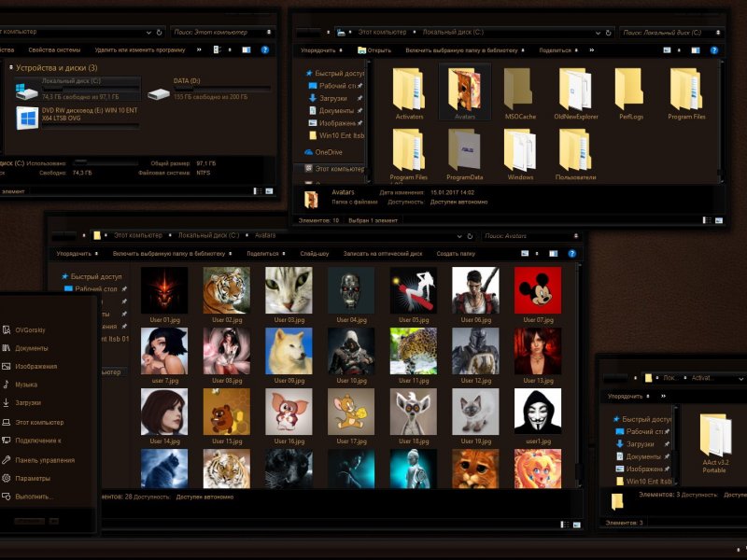Launch Выполнить... from the Start menu
The width and height of the screenshot is (747, 560).
tap(34, 497)
